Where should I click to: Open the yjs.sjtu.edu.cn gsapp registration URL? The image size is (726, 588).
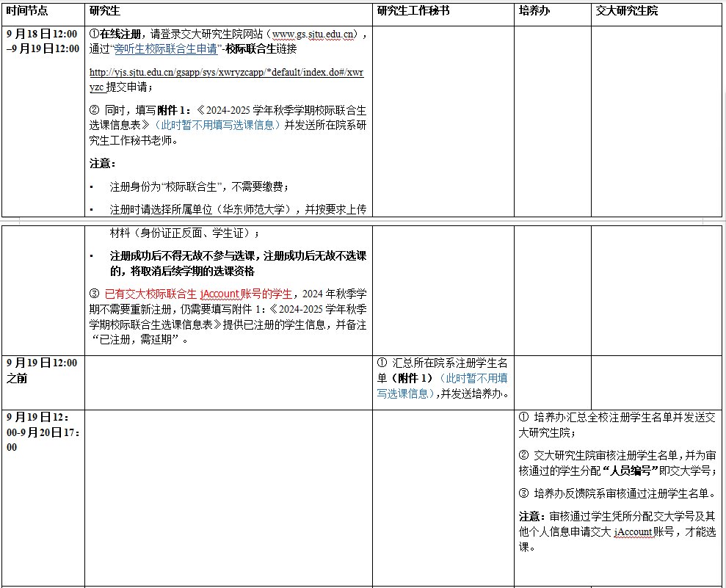[x=226, y=79]
